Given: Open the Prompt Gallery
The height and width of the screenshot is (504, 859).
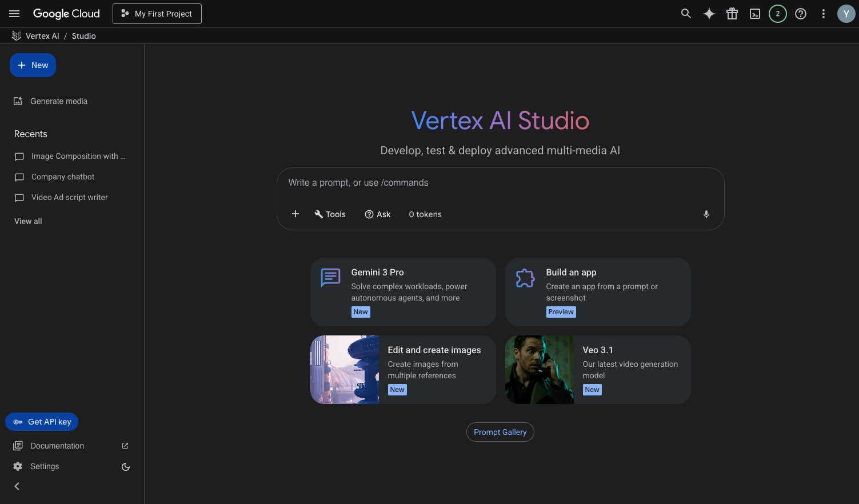Looking at the screenshot, I should (x=500, y=431).
